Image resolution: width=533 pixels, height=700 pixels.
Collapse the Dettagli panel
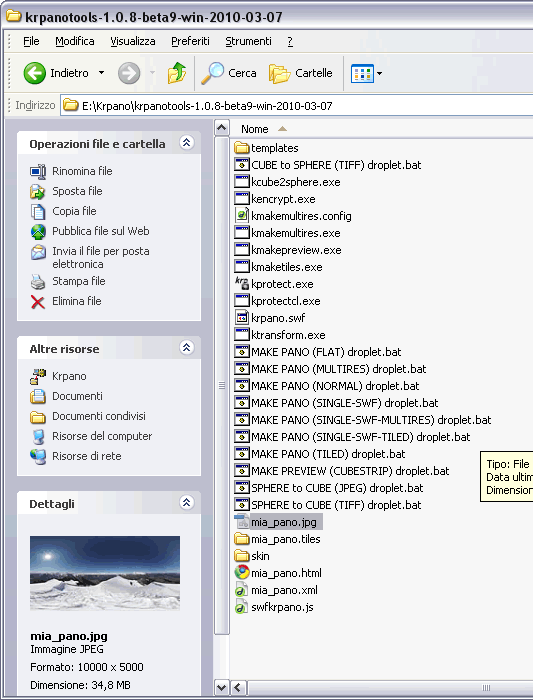(187, 503)
